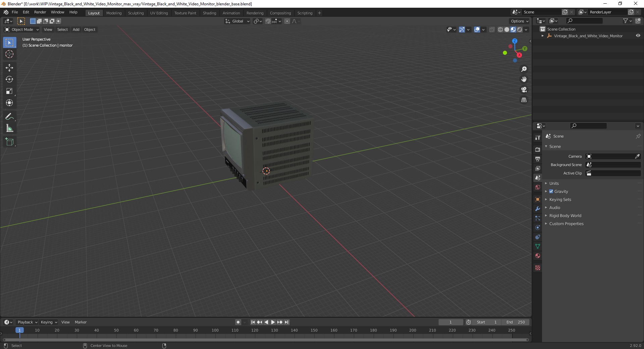Click the timeline playhead at frame 1

19,330
